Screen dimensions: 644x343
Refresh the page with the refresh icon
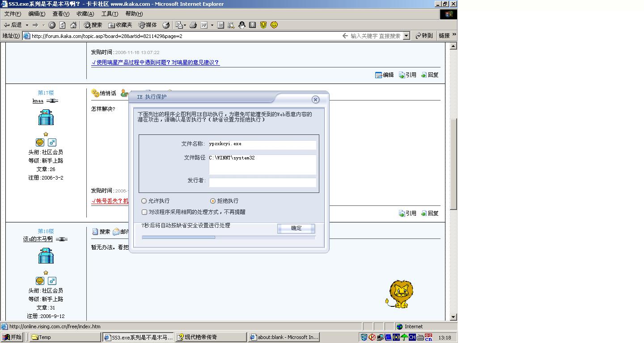coord(63,25)
